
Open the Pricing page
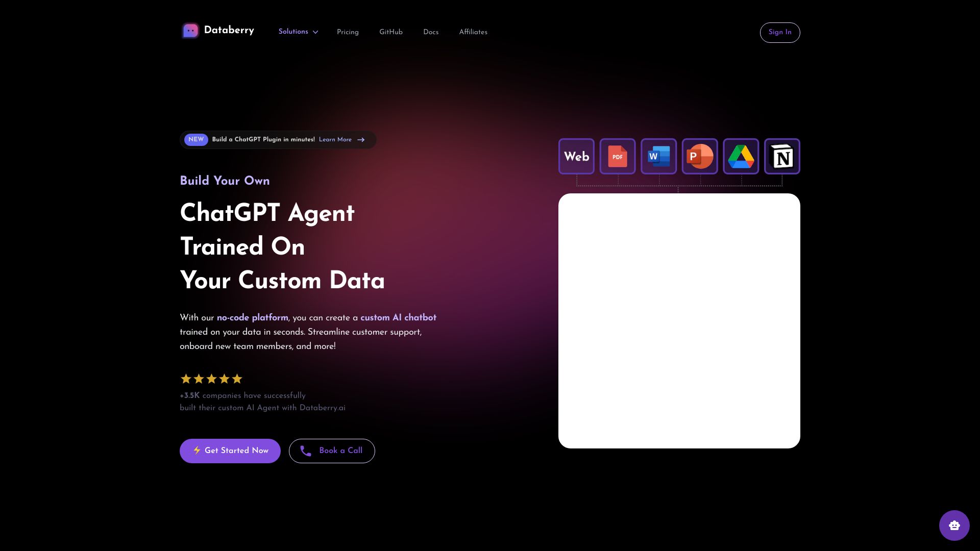click(348, 32)
